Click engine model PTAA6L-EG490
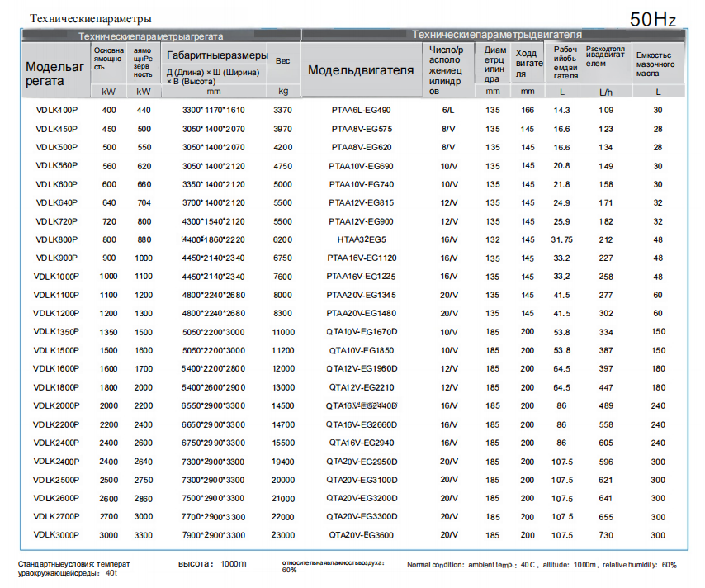705x588 pixels. [x=361, y=110]
